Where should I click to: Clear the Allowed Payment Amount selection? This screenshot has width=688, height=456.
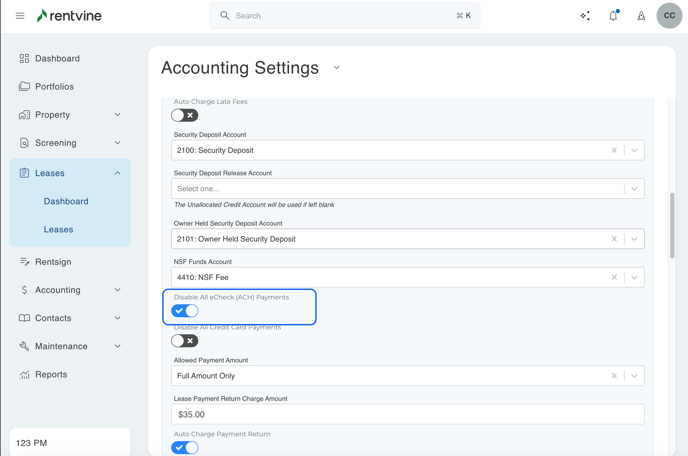point(614,376)
